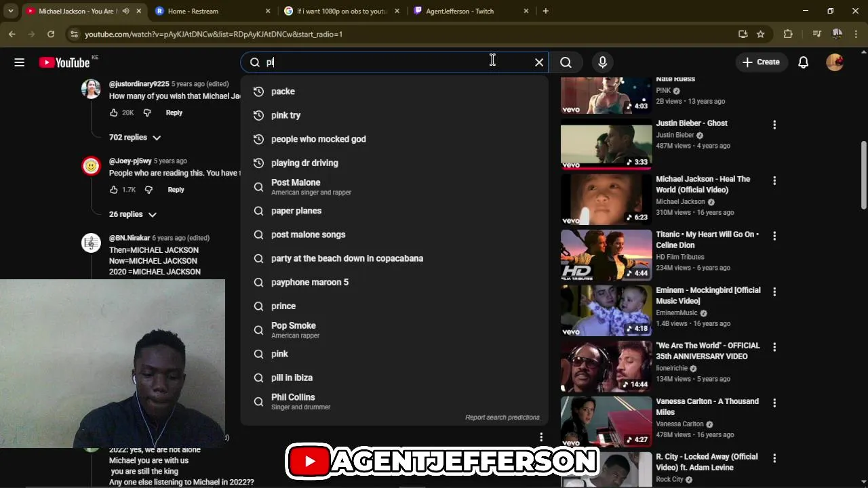Screen dimensions: 868x488
Task: Select 'payphone maroon 5' suggestion
Action: coord(393,282)
